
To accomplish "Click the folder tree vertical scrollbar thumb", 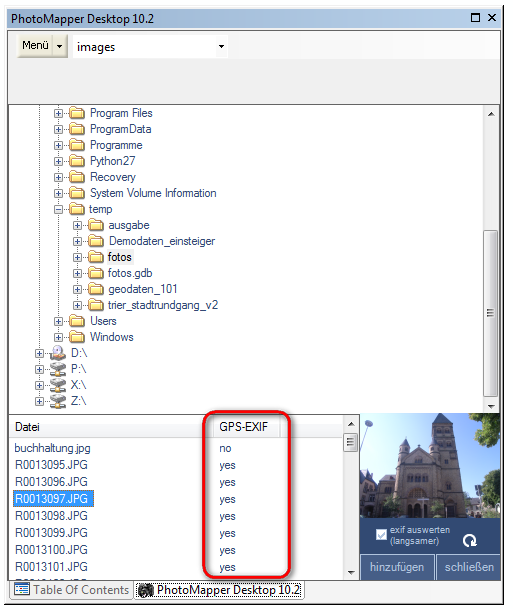I will pos(490,313).
